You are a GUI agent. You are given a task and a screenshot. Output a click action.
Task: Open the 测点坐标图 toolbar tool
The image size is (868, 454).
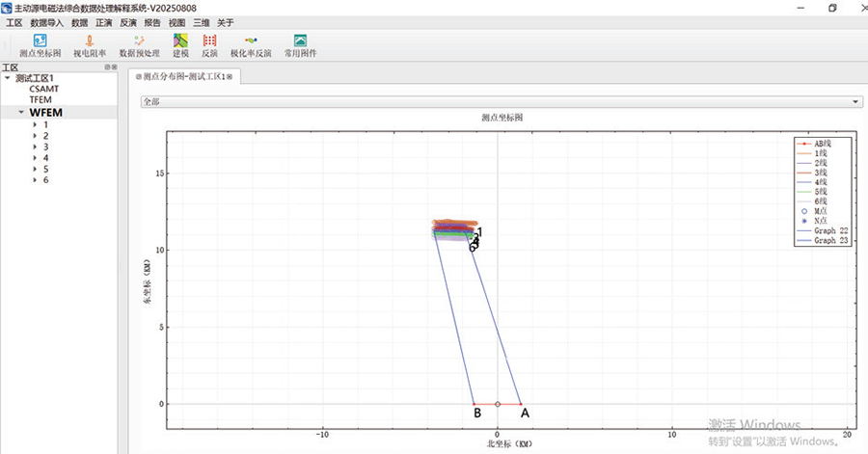pos(40,45)
